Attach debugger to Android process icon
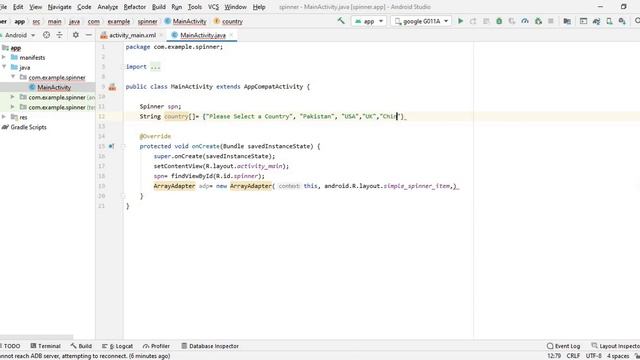The image size is (640, 360). tap(538, 21)
